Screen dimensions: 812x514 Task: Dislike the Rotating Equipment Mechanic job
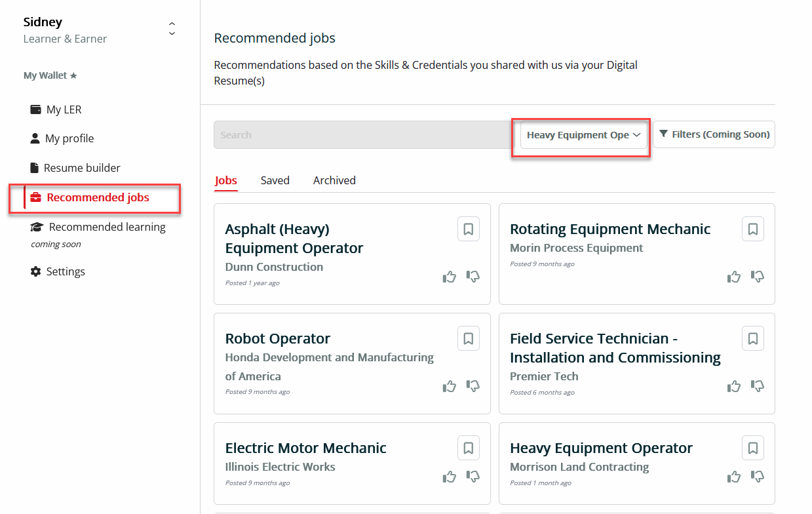[x=758, y=277]
